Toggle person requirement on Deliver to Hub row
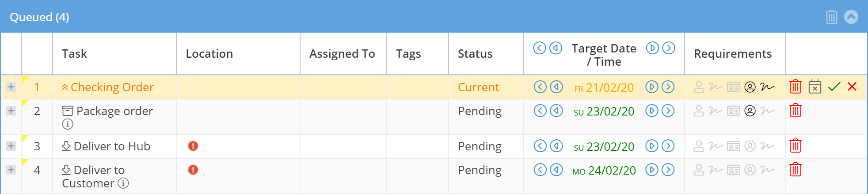 tap(699, 146)
